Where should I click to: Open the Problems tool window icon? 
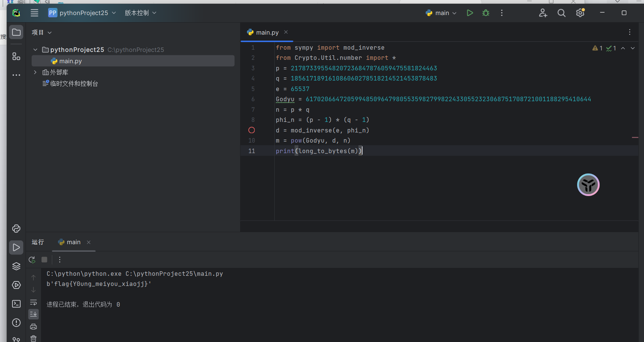point(16,322)
